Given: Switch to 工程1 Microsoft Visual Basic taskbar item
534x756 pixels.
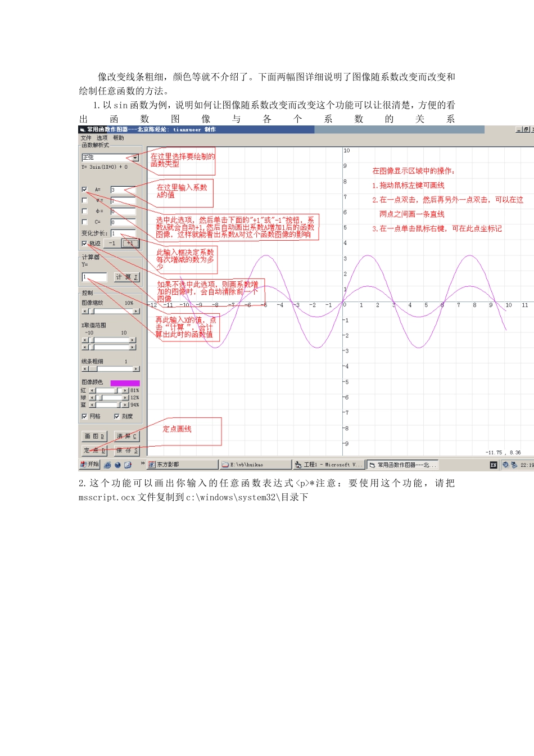Looking at the screenshot, I should point(328,465).
